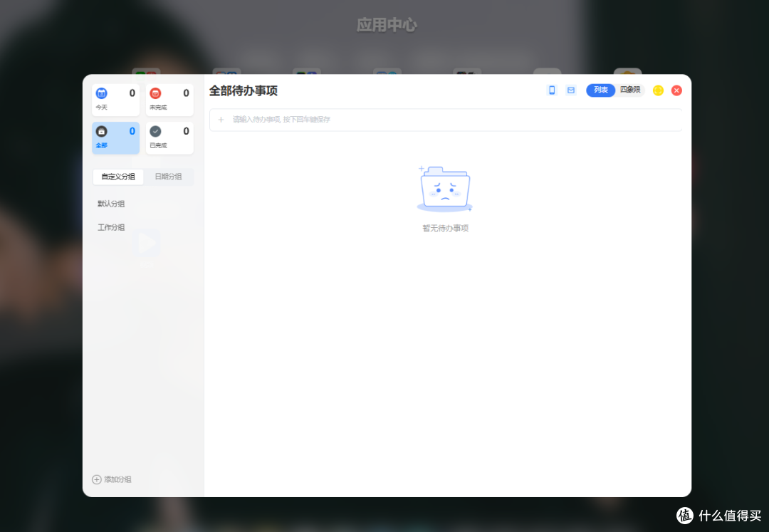
Task: Switch to 四象限 quadrant view
Action: click(x=630, y=90)
